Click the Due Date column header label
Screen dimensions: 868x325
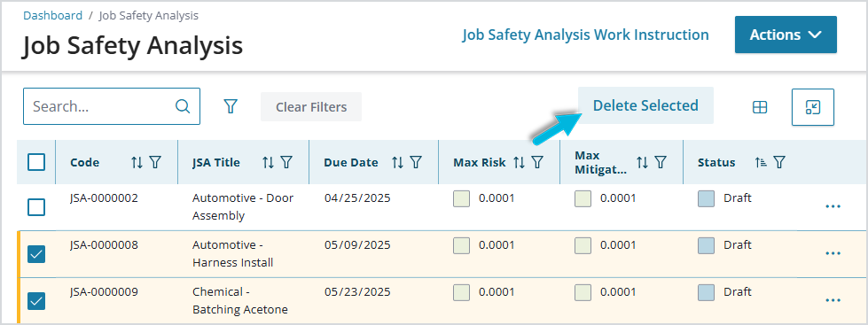tap(351, 163)
